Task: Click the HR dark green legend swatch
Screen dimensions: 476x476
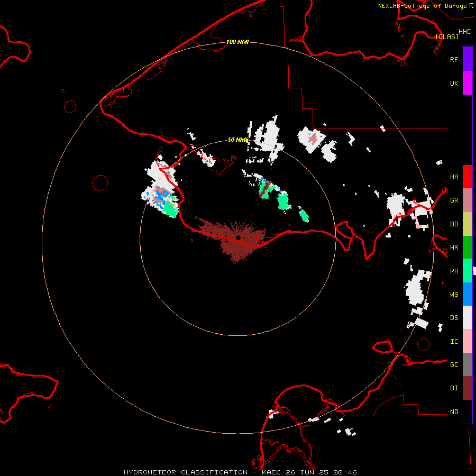Action: click(467, 248)
